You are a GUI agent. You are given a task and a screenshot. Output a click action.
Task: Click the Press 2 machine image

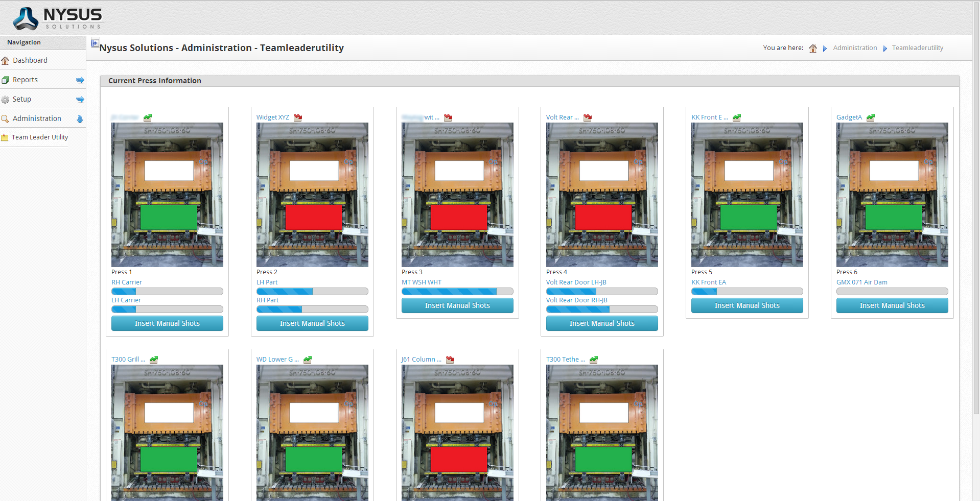point(312,195)
